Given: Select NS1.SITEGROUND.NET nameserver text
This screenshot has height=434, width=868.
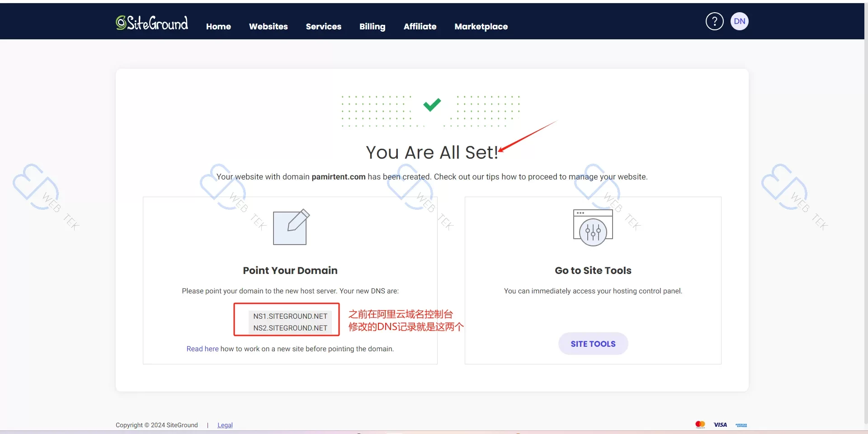Looking at the screenshot, I should point(290,316).
